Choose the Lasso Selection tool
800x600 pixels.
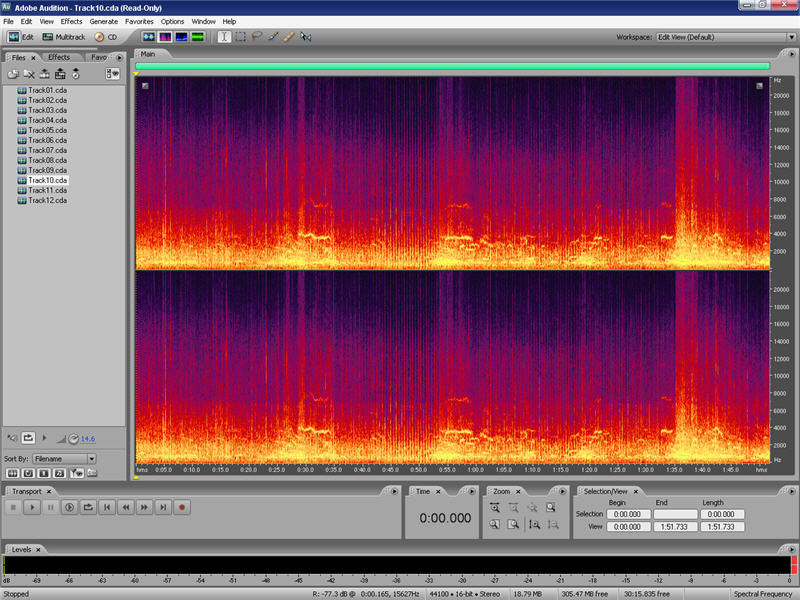click(257, 37)
